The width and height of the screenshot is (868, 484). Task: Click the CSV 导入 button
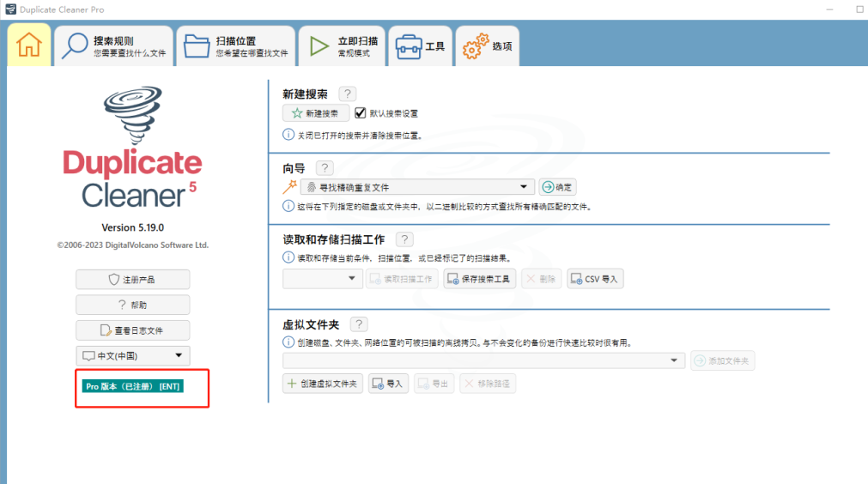595,279
